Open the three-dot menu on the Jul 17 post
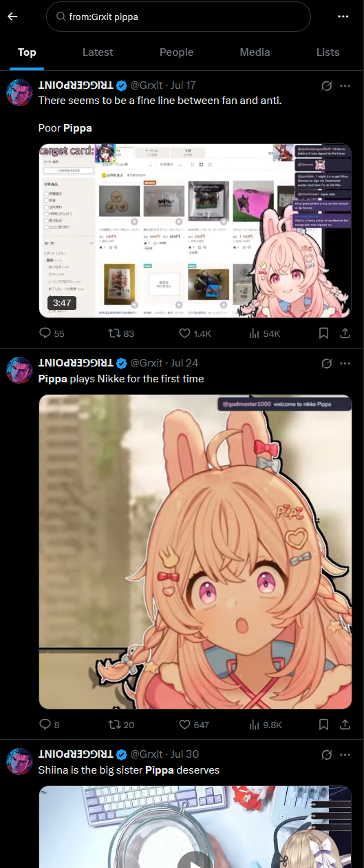Image resolution: width=364 pixels, height=868 pixels. (x=345, y=85)
